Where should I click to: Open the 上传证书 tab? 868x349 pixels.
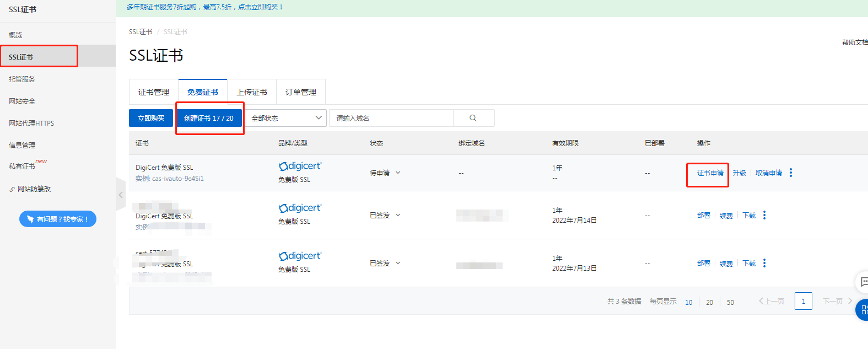click(x=252, y=92)
